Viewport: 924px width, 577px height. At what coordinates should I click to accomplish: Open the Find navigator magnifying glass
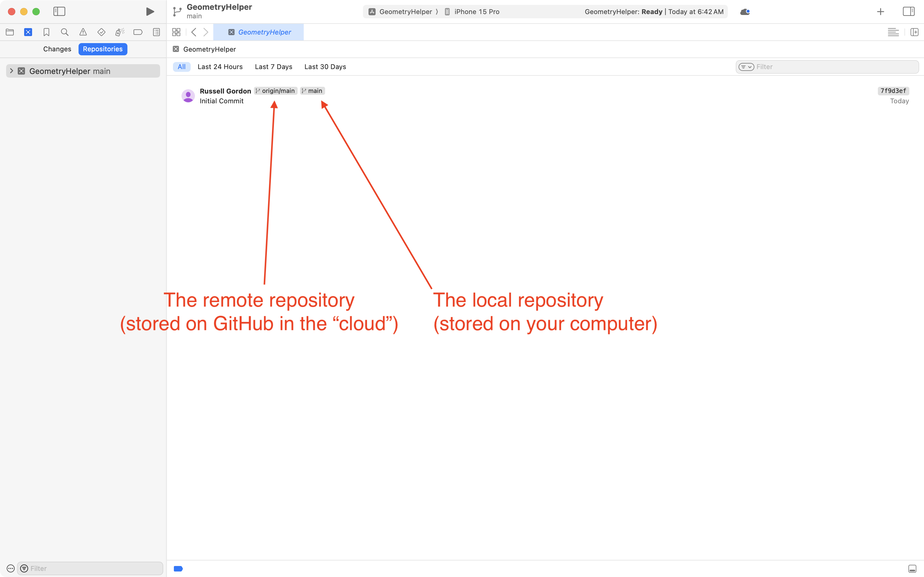point(64,32)
